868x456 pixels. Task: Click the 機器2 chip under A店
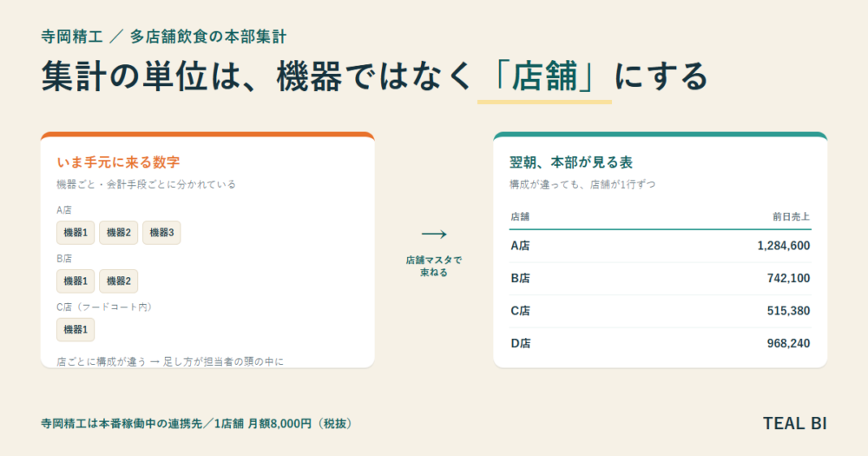click(x=118, y=233)
